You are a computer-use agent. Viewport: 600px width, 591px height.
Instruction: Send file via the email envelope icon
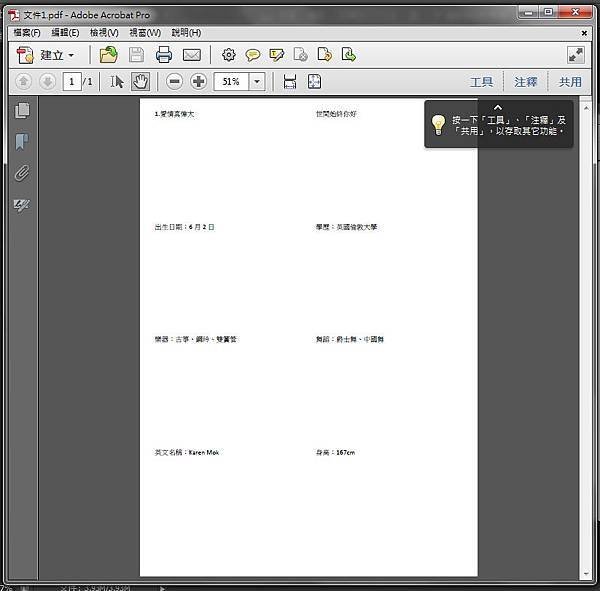point(192,56)
